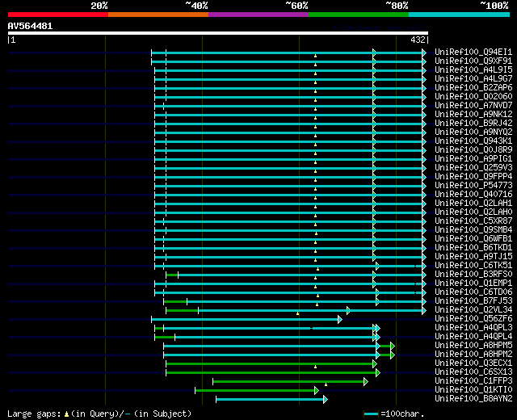The image size is (517, 420).
Task: Click the UniRef100_A9PIG1 label
Action: 473,159
